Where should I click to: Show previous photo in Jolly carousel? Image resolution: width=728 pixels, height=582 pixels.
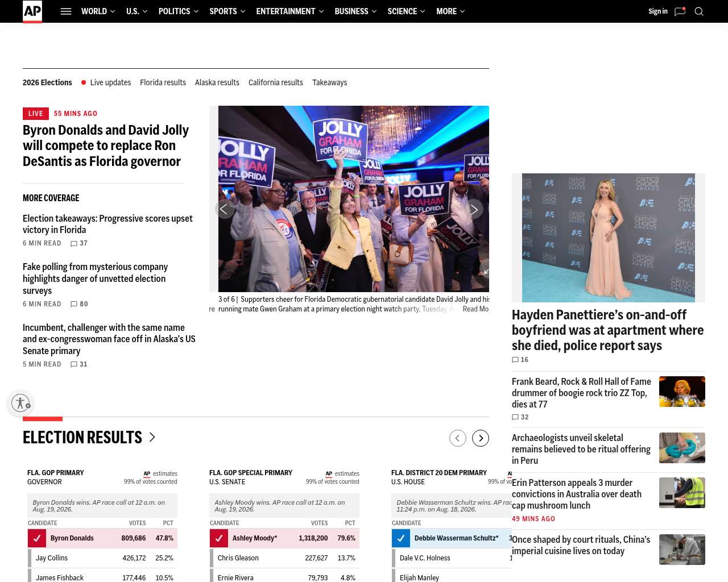(224, 209)
